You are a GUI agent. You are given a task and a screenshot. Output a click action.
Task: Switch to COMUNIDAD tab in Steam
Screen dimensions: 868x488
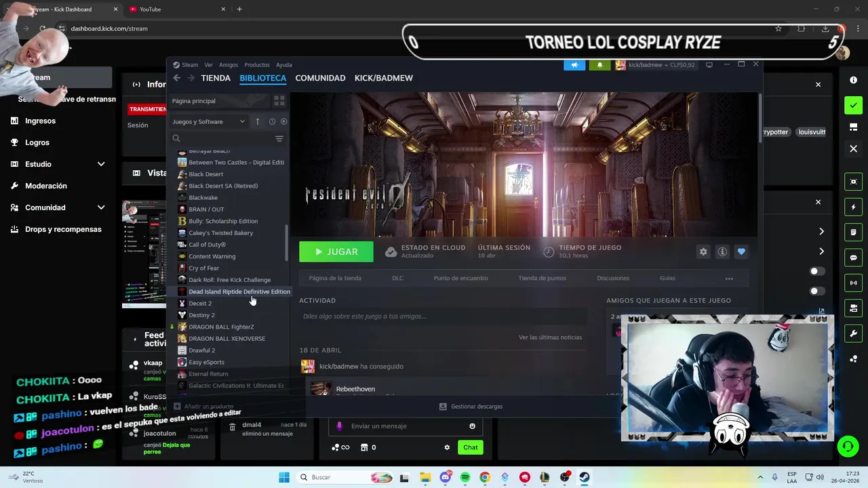tap(320, 78)
